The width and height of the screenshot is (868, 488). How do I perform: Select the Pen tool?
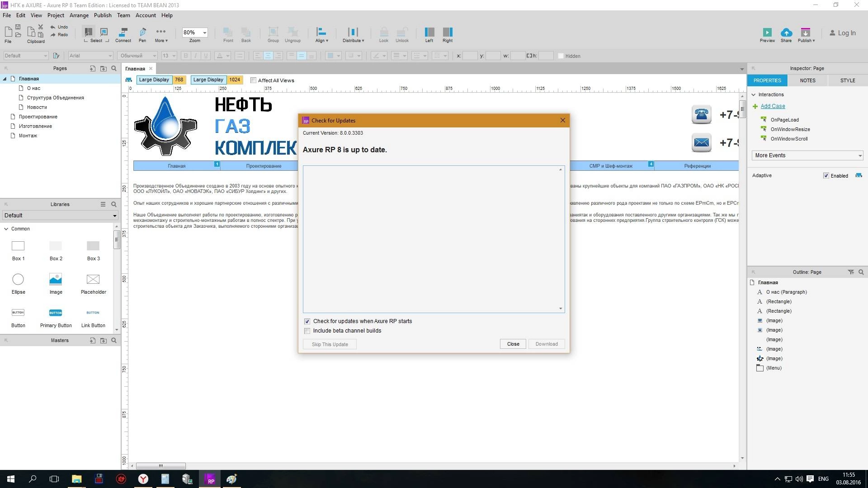pos(142,35)
